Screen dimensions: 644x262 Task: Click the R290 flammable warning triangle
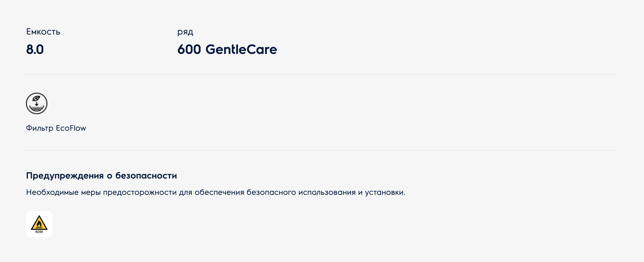click(39, 222)
